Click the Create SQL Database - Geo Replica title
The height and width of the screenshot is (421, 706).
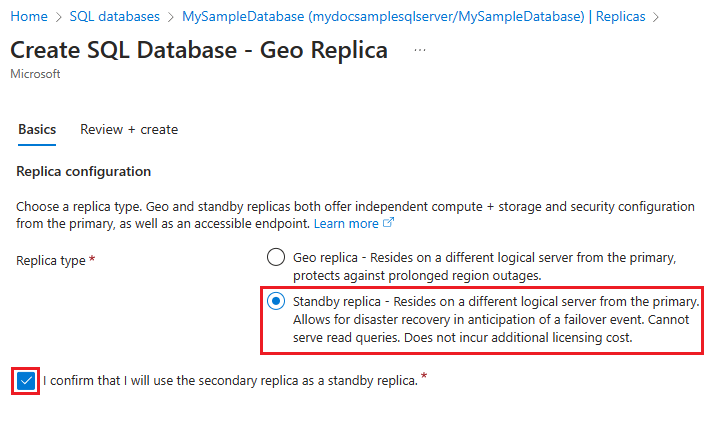pyautogui.click(x=199, y=50)
